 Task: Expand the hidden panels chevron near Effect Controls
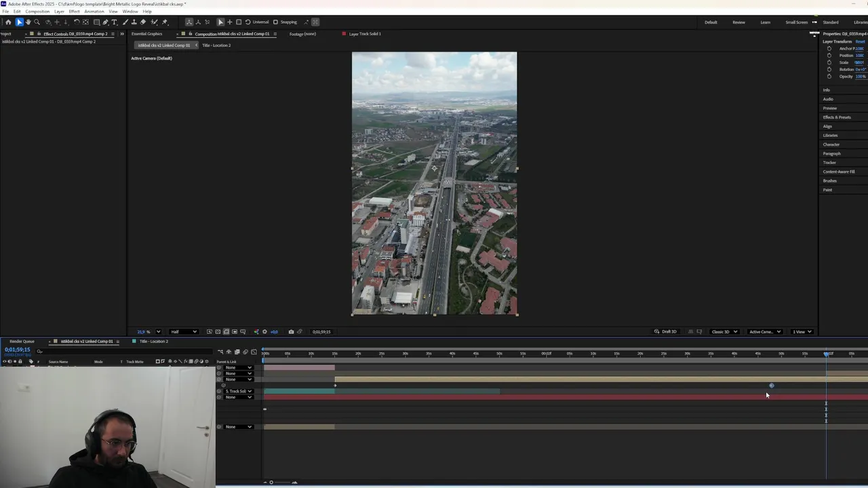(122, 34)
